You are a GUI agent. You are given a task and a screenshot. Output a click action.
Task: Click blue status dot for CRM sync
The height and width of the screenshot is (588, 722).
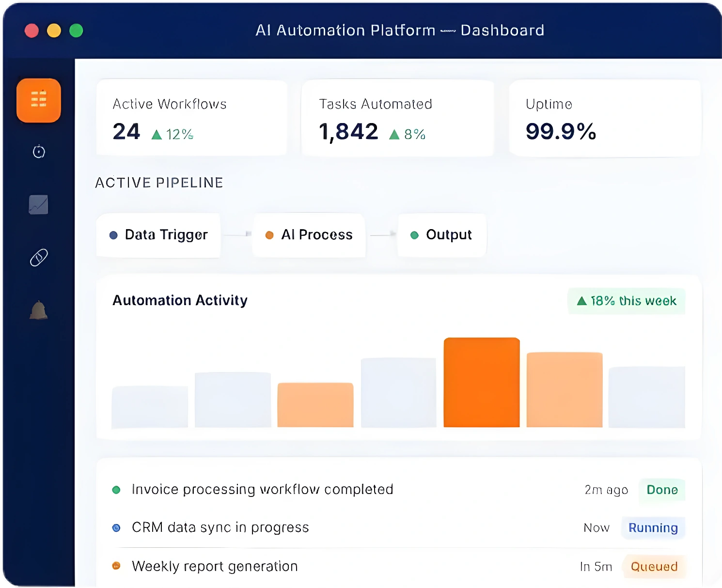point(116,528)
